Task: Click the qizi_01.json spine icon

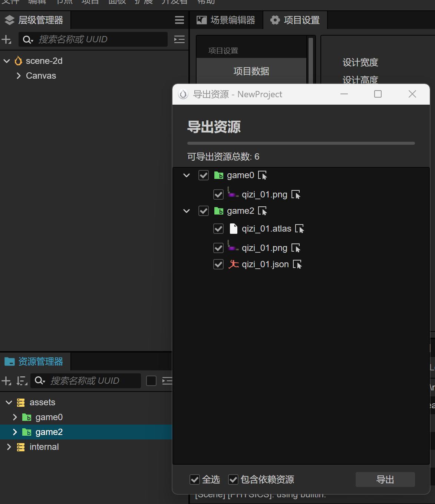Action: click(x=233, y=264)
